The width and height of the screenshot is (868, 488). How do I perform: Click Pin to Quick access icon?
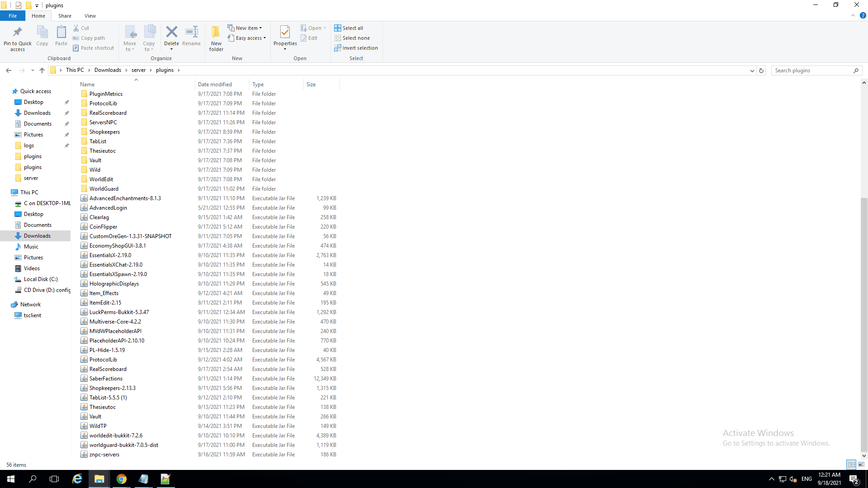(x=18, y=33)
